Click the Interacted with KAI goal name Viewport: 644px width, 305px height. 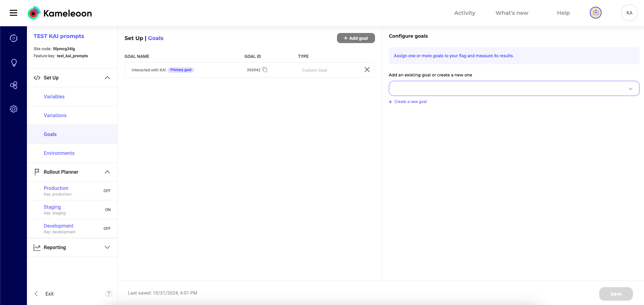(149, 70)
